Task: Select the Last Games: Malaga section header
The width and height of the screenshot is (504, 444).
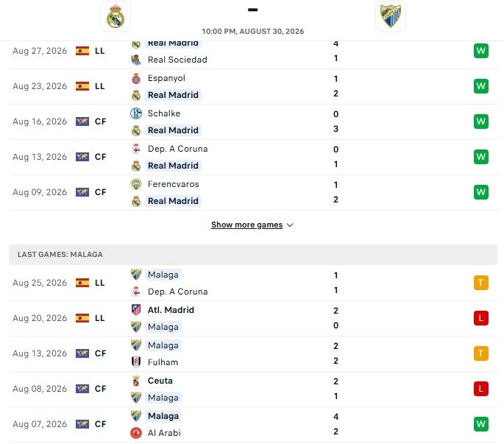Action: 253,255
